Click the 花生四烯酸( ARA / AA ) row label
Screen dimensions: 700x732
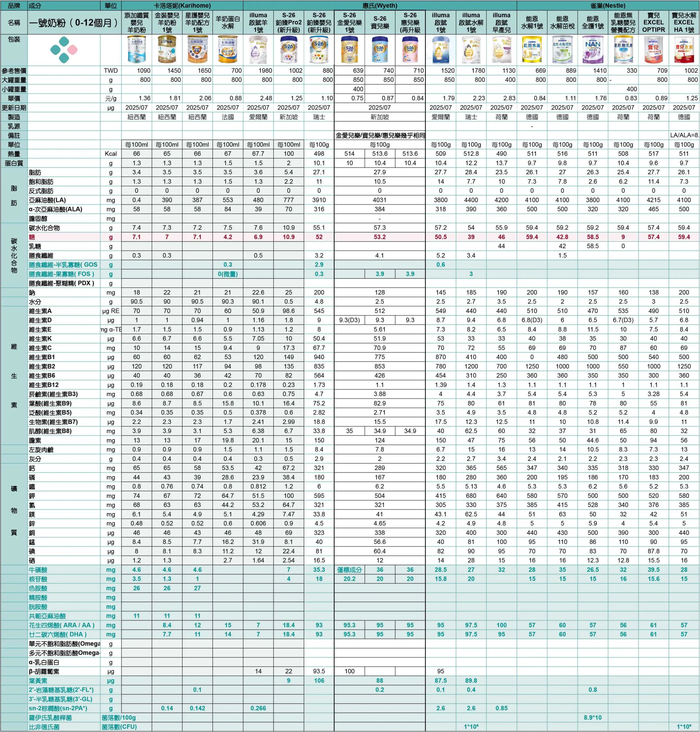[x=61, y=625]
